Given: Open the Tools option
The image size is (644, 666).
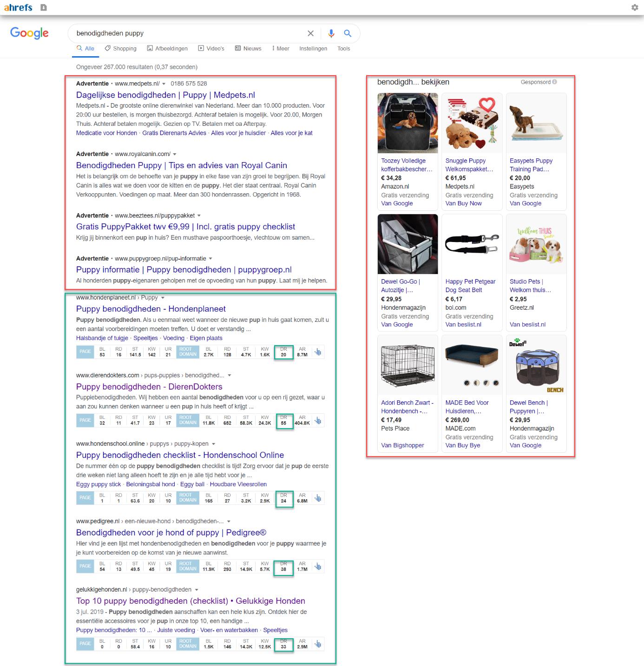Looking at the screenshot, I should tap(344, 48).
